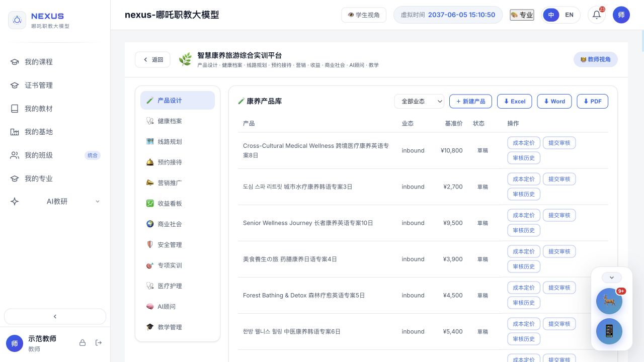
Task: Open 医疗护理 section
Action: click(x=178, y=286)
